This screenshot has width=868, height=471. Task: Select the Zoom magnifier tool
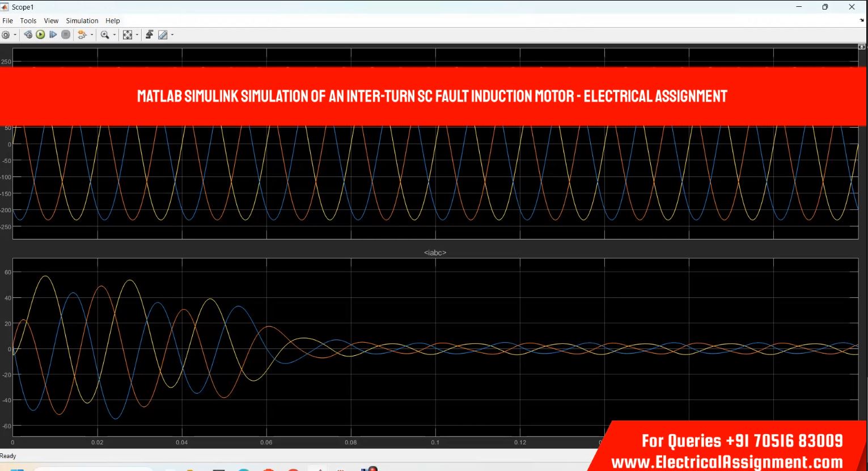(105, 35)
